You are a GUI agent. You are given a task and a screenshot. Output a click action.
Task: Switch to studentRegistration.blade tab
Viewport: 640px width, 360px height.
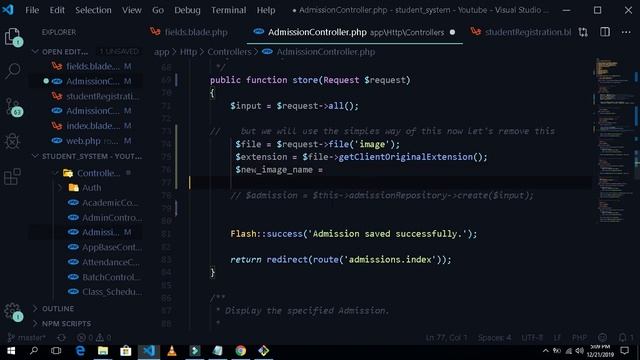[x=521, y=32]
